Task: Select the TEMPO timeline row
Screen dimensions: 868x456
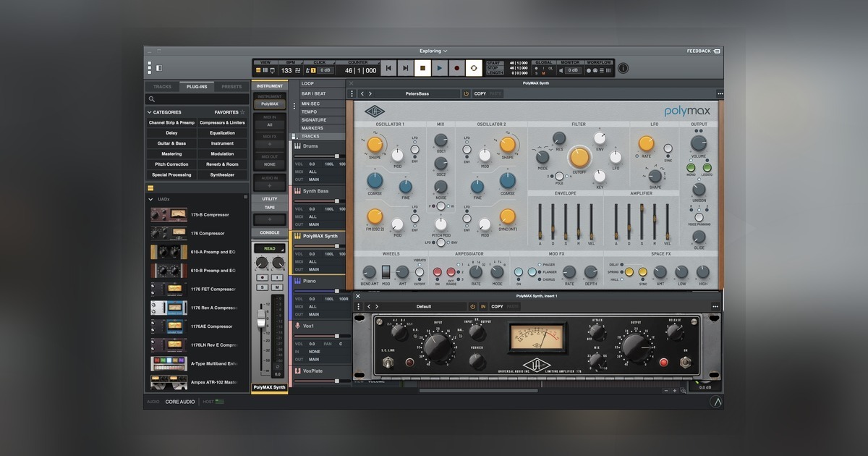Action: 322,111
